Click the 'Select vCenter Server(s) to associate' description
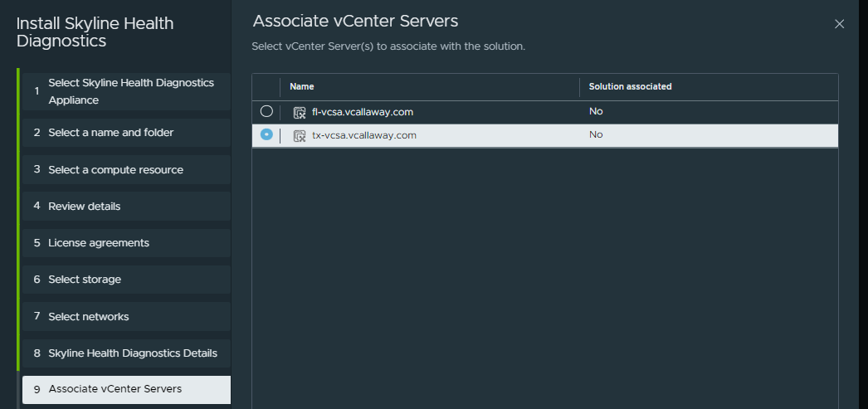868x409 pixels. click(x=388, y=46)
